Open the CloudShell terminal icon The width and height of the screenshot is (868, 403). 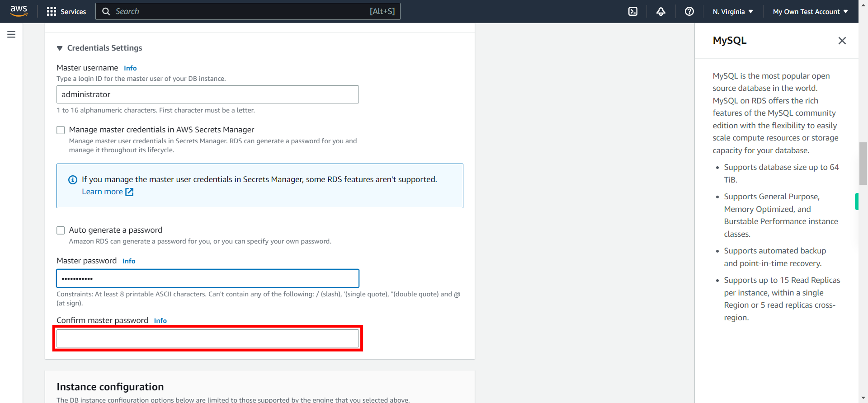click(633, 11)
